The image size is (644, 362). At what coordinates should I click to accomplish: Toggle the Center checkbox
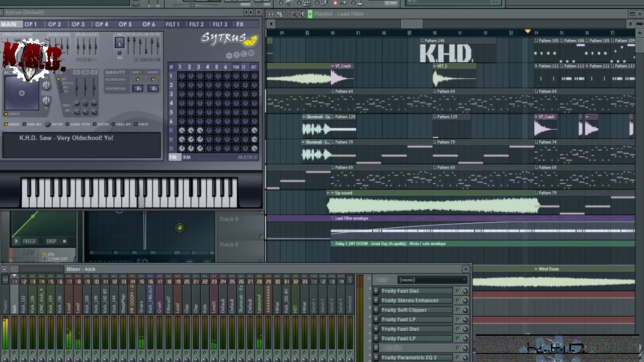click(x=95, y=124)
